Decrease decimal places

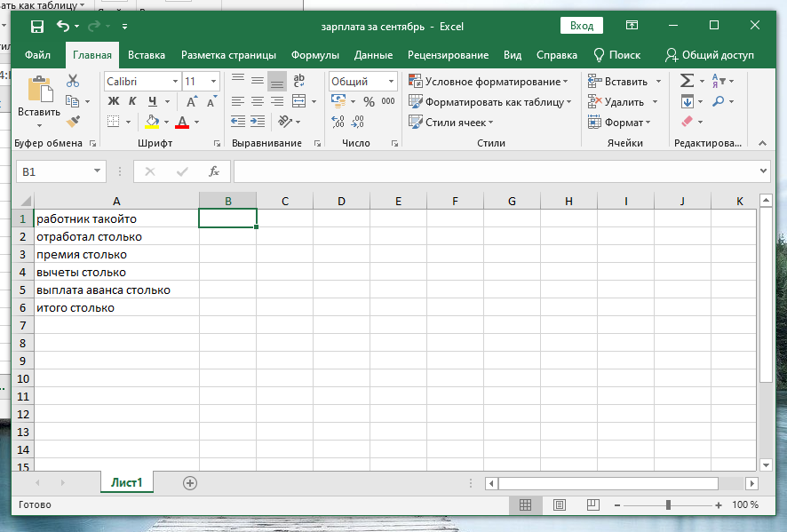357,122
